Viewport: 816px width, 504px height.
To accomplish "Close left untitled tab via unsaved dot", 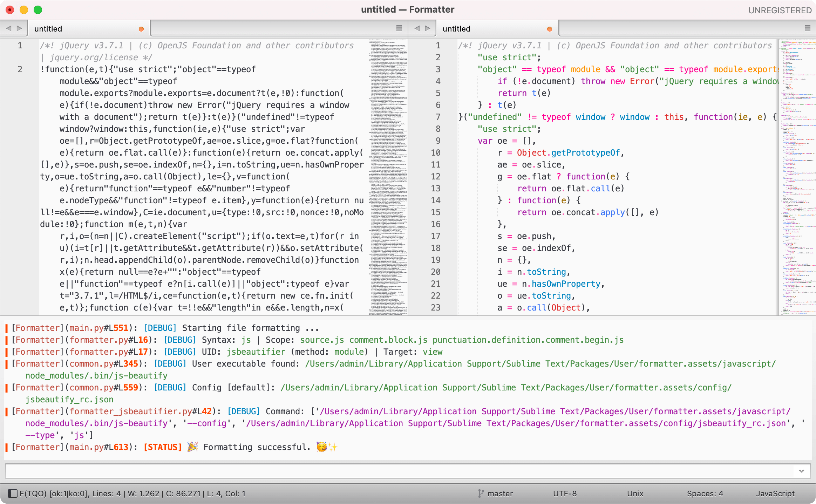I will (x=141, y=29).
